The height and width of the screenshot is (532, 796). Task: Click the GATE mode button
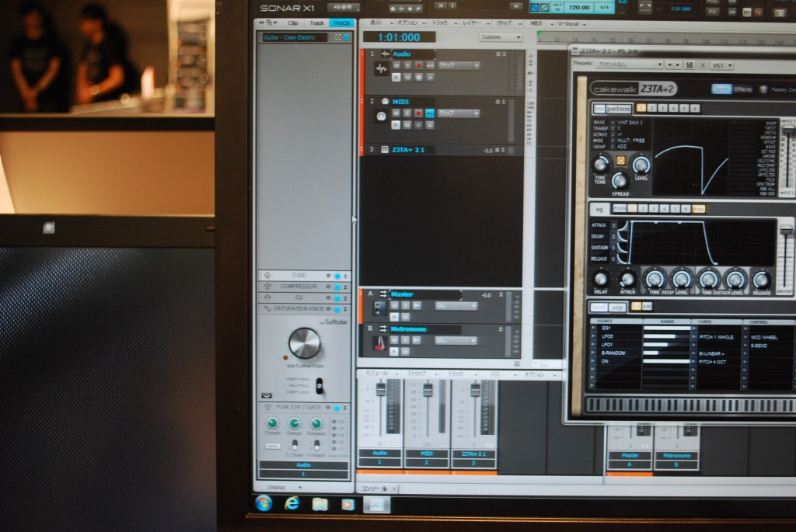(x=272, y=447)
